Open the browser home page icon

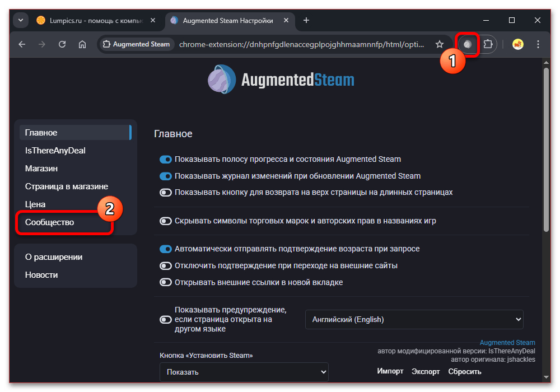pyautogui.click(x=82, y=44)
